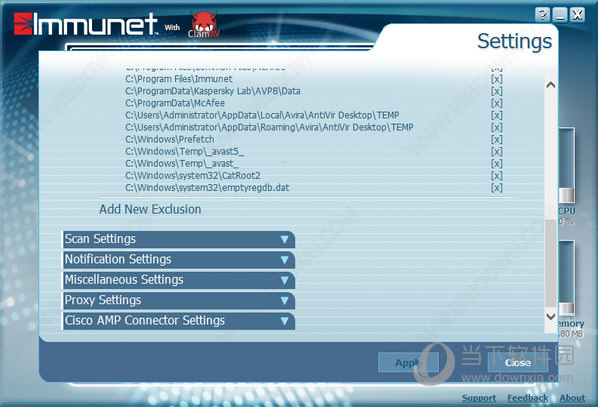Select the C:\Windows\Prefetch path
598x407 pixels.
coord(170,140)
